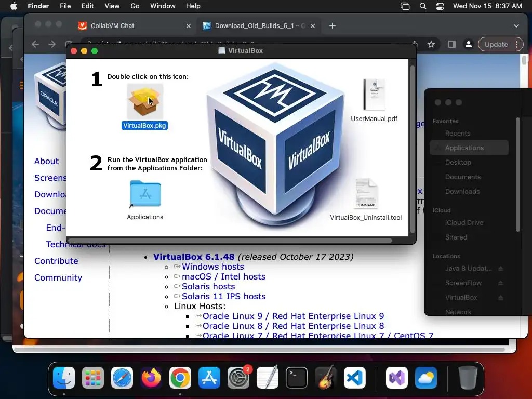Screen dimensions: 532x399
Task: Open the Chrome tab search dropdown chevron
Action: 516,26
